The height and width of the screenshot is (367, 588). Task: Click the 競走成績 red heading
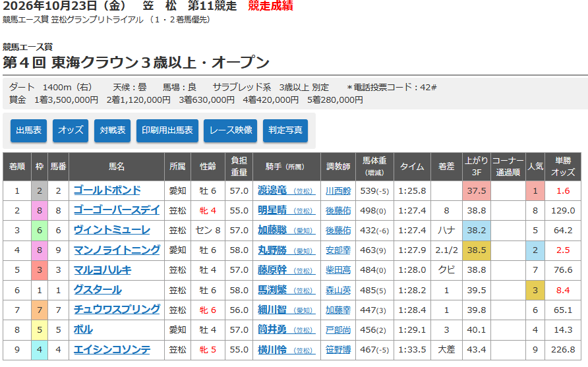point(270,6)
